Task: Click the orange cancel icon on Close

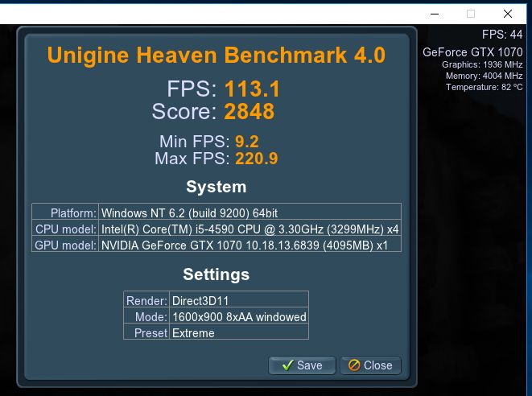Action: pos(354,365)
